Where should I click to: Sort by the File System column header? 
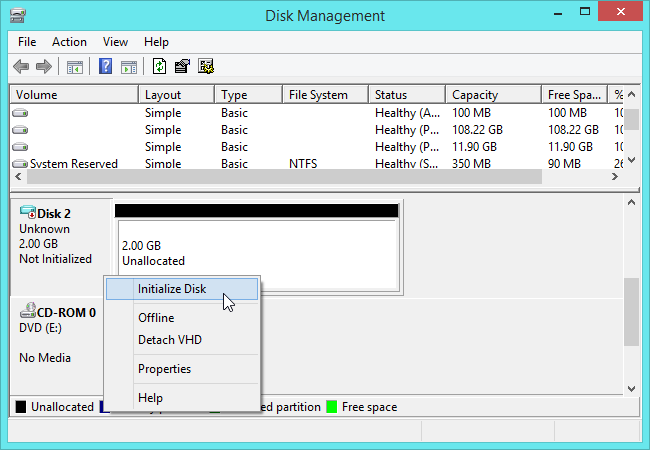(326, 95)
